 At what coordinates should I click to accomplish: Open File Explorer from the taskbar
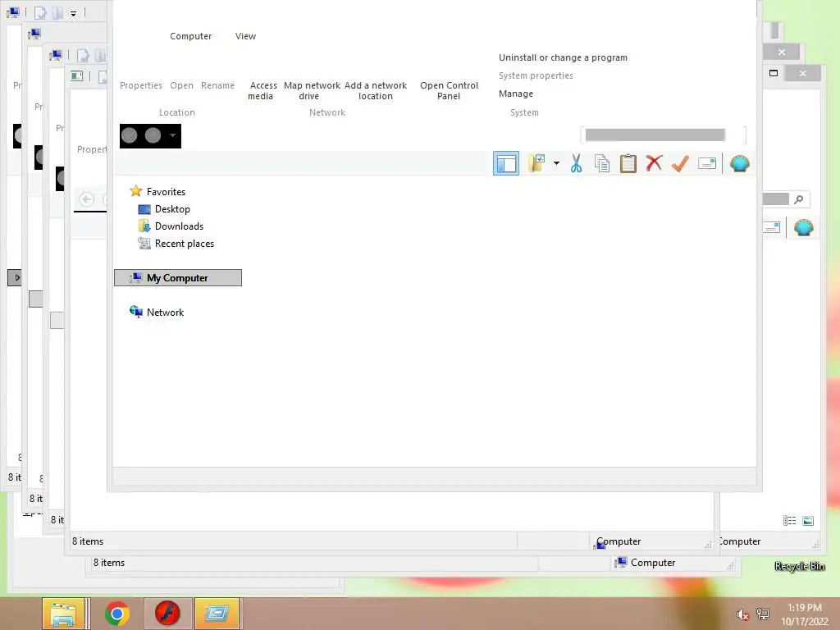[63, 614]
